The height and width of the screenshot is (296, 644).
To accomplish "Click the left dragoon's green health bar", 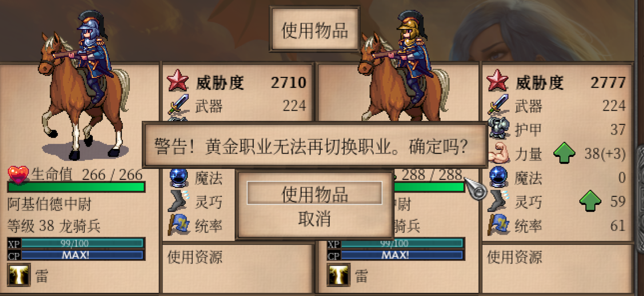I will pyautogui.click(x=76, y=187).
